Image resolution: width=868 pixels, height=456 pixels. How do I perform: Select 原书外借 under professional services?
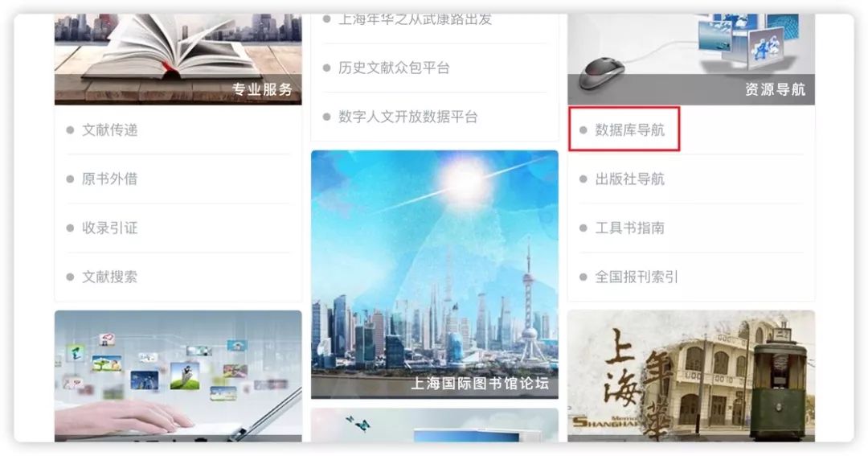pyautogui.click(x=109, y=179)
